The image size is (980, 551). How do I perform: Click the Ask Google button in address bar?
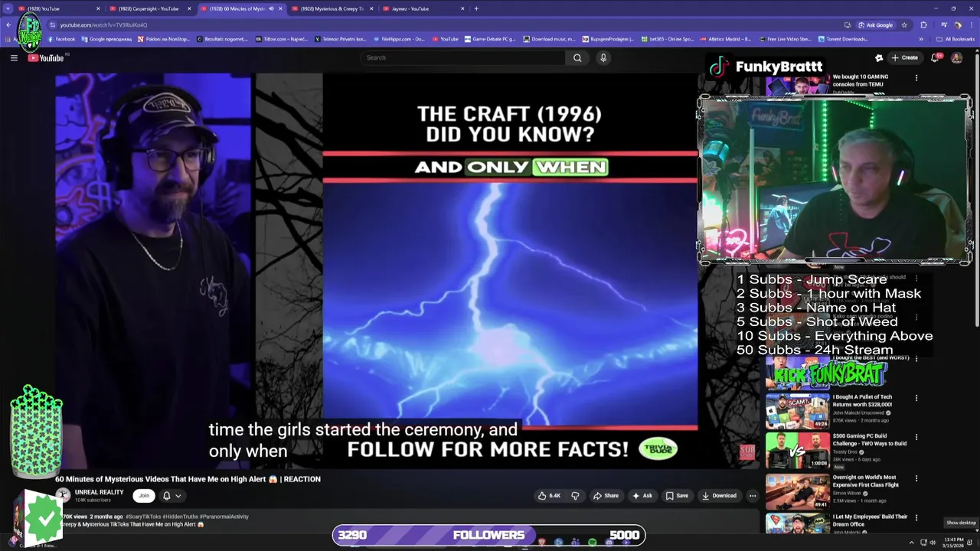coord(876,24)
